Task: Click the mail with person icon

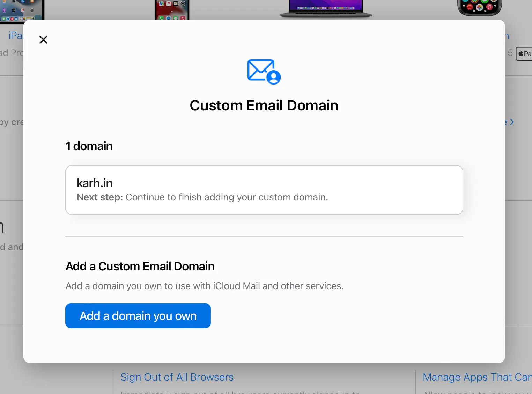Action: click(264, 72)
